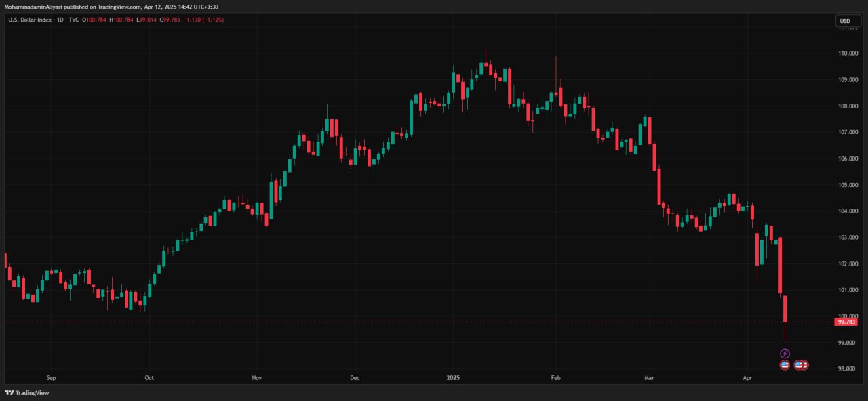
Task: Click the Sep label on the time axis
Action: [x=50, y=377]
